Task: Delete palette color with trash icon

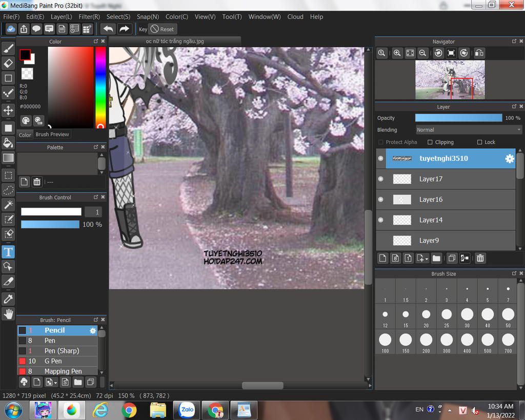Action: pyautogui.click(x=37, y=182)
